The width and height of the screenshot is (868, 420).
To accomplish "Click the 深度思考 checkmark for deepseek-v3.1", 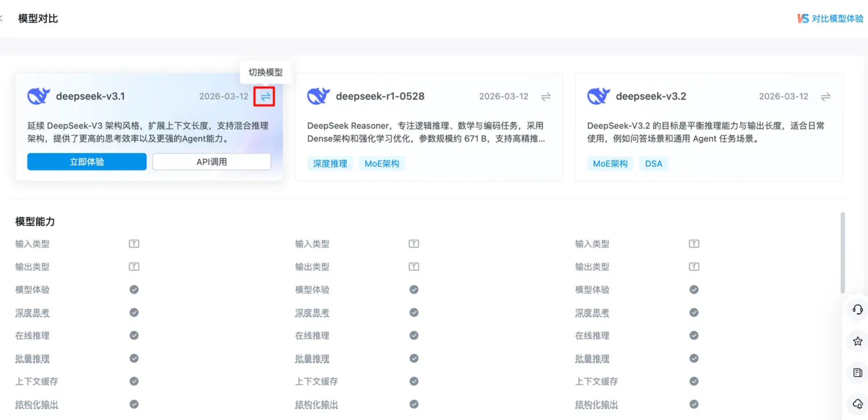I will coord(134,312).
